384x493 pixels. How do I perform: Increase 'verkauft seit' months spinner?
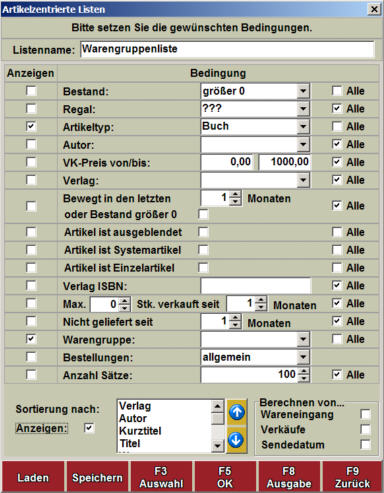coord(261,300)
